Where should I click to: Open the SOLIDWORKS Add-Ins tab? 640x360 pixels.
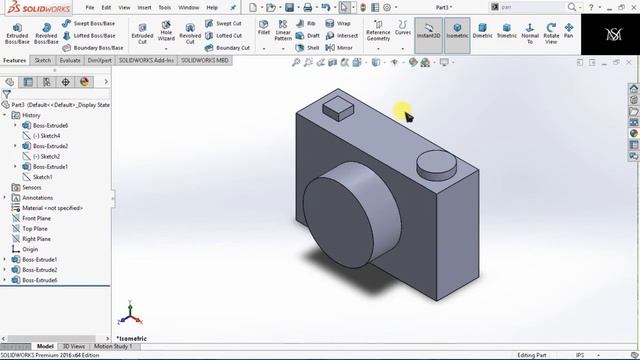tap(146, 60)
